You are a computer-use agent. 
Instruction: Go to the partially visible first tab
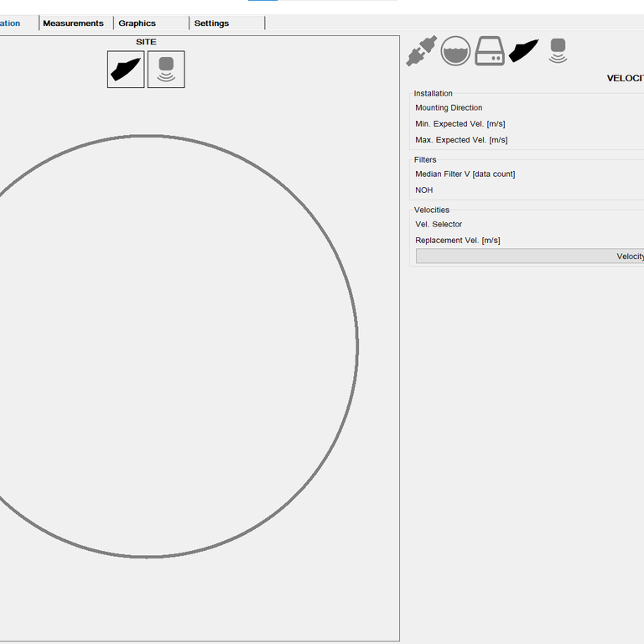tap(12, 23)
